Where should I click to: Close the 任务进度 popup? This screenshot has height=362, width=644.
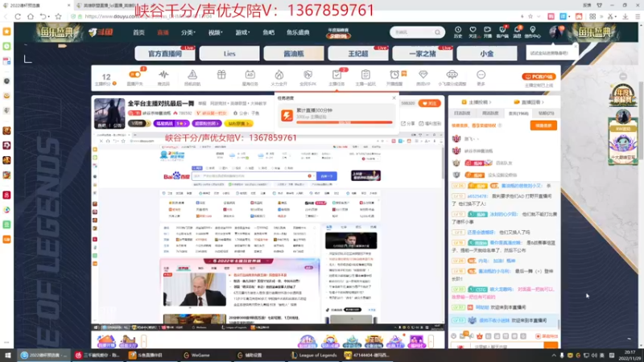point(394,98)
